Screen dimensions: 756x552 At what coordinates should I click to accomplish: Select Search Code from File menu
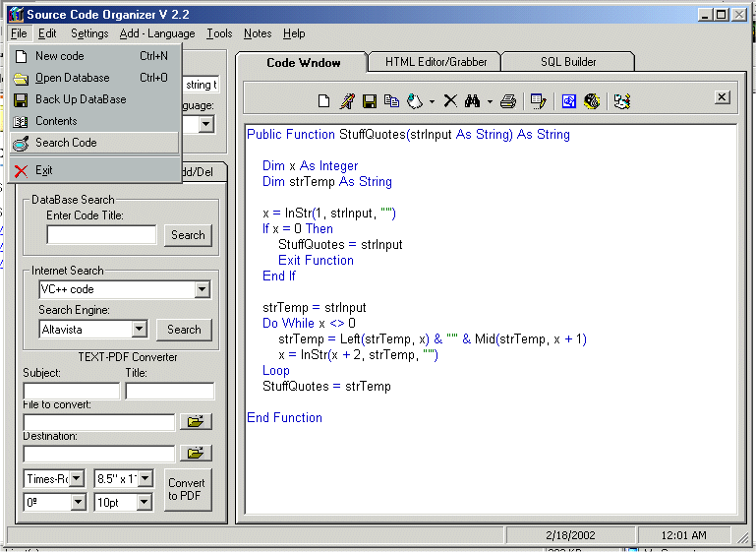tap(66, 143)
